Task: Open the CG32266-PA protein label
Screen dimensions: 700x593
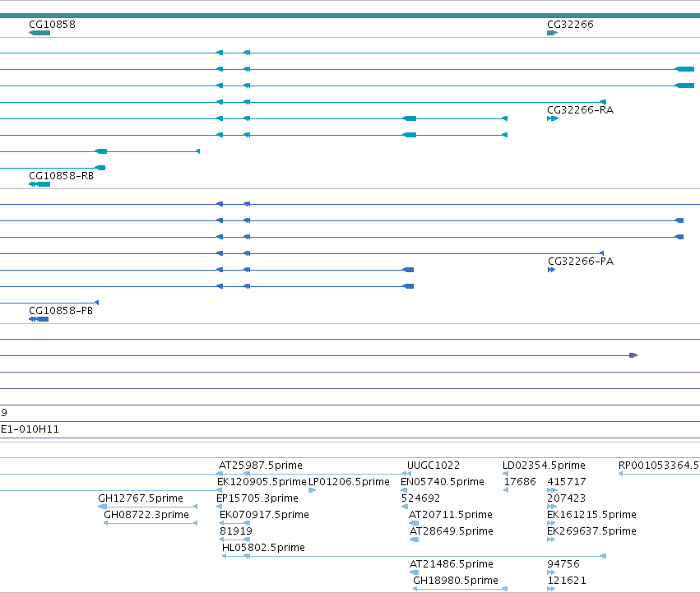Action: click(581, 262)
